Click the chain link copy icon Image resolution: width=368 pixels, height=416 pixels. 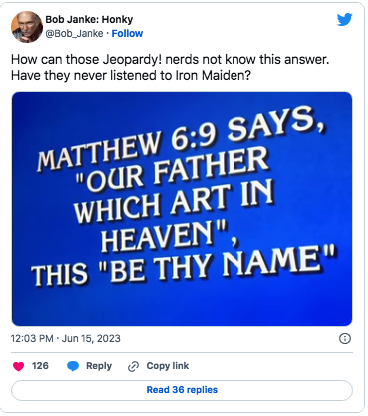[x=133, y=366]
